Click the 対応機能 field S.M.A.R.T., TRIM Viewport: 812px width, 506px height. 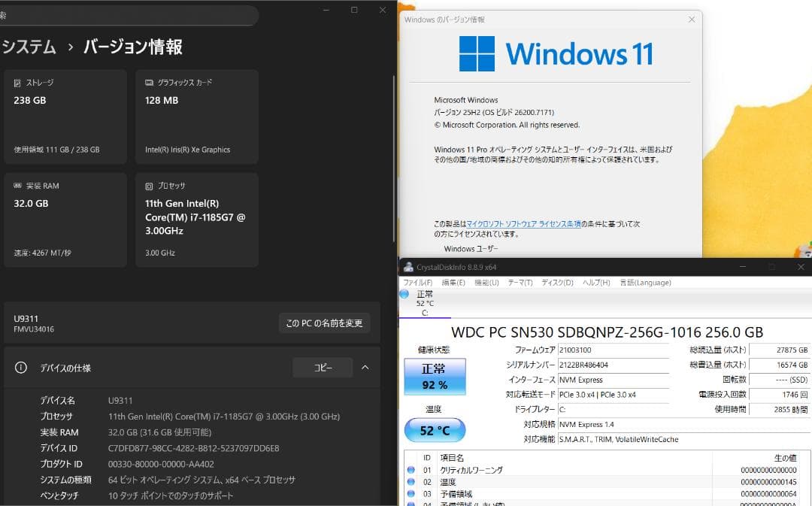(x=683, y=439)
